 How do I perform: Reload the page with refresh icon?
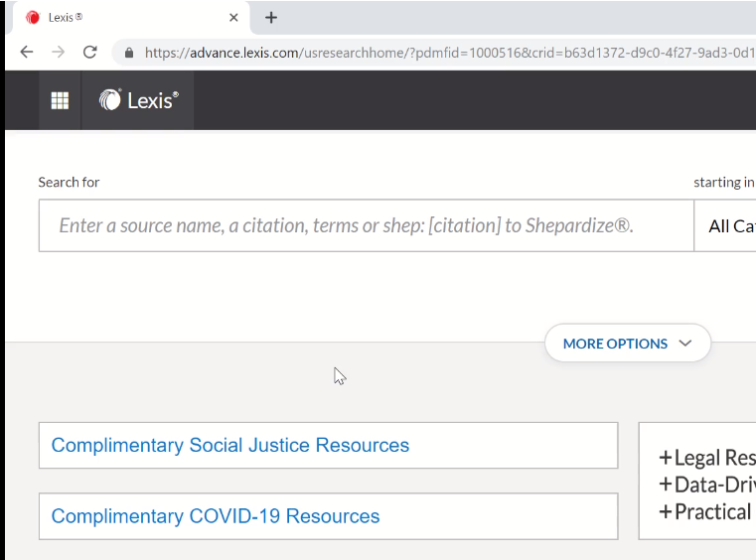pos(90,52)
